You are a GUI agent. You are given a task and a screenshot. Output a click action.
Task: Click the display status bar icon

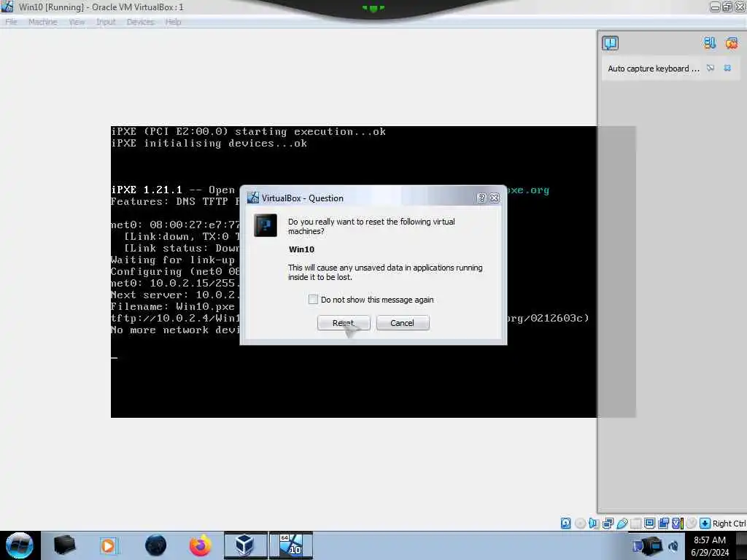pyautogui.click(x=649, y=524)
